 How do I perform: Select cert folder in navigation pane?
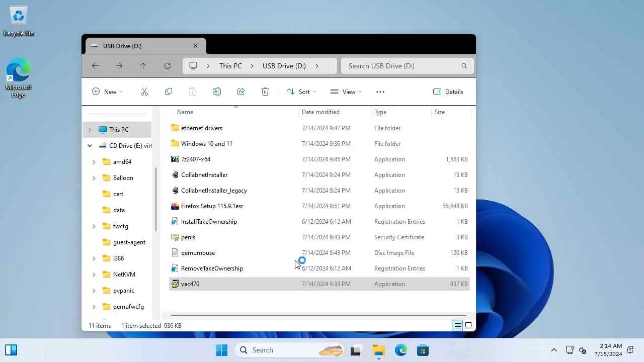(x=117, y=194)
